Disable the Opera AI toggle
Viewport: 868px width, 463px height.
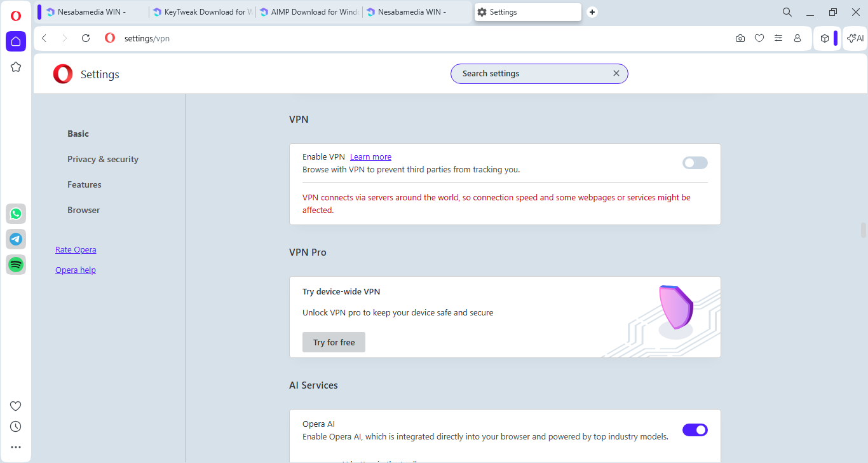coord(695,430)
